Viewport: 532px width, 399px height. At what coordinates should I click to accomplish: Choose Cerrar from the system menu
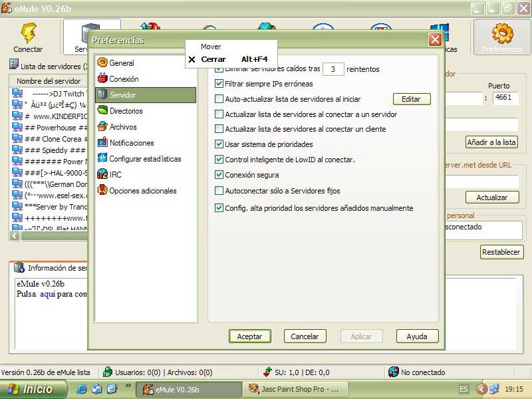(231, 59)
